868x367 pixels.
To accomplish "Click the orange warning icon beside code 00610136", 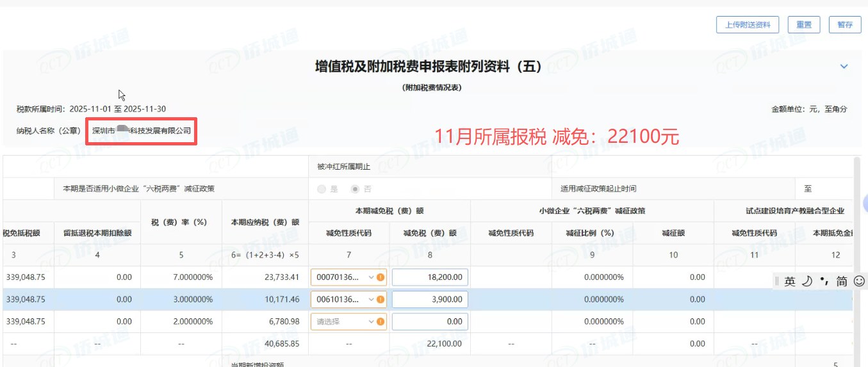I will click(381, 299).
